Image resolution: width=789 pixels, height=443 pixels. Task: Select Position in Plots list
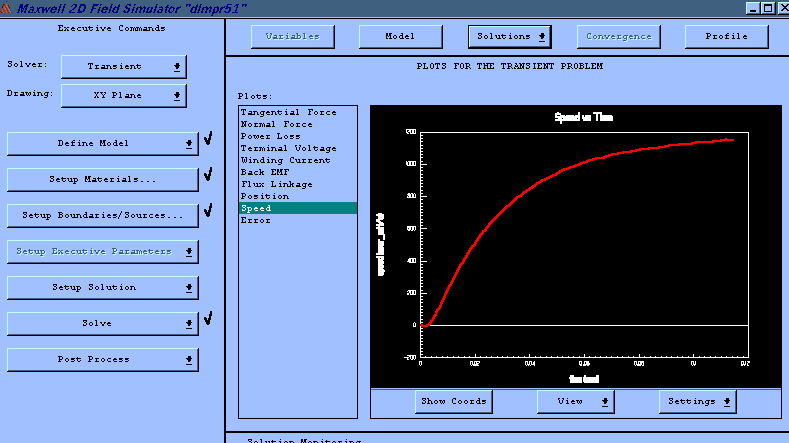[298, 196]
